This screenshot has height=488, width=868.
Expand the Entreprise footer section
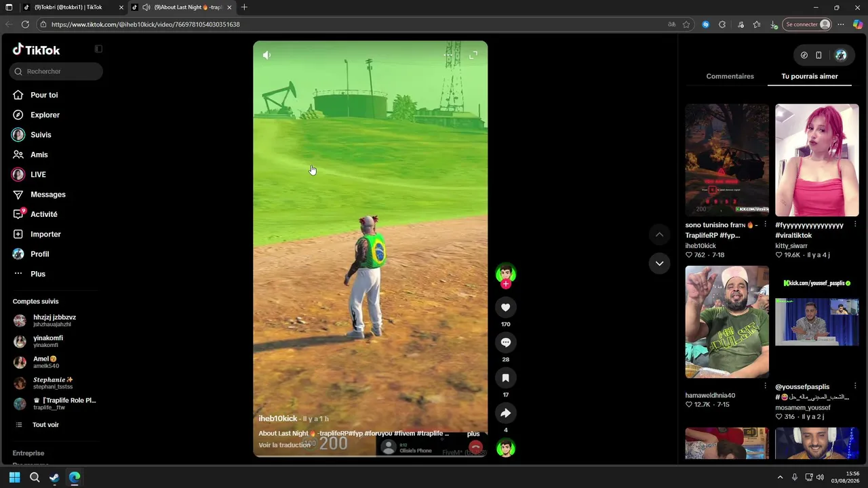28,453
